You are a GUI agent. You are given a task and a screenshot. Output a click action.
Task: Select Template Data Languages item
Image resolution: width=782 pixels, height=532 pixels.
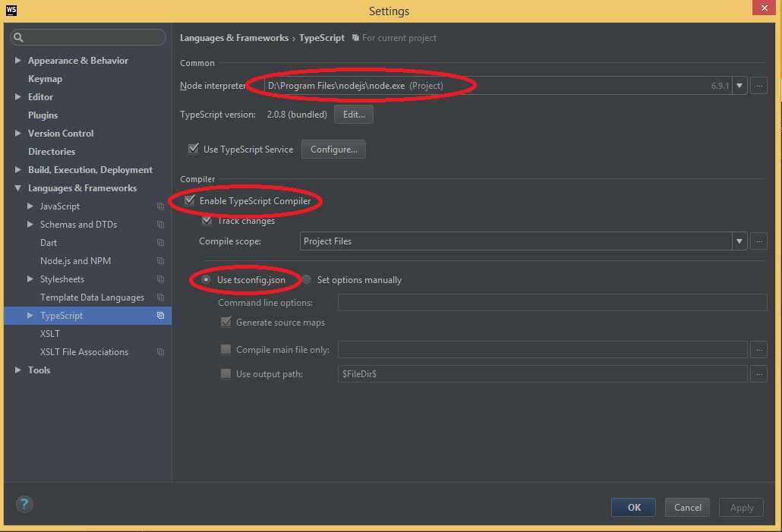click(x=93, y=297)
